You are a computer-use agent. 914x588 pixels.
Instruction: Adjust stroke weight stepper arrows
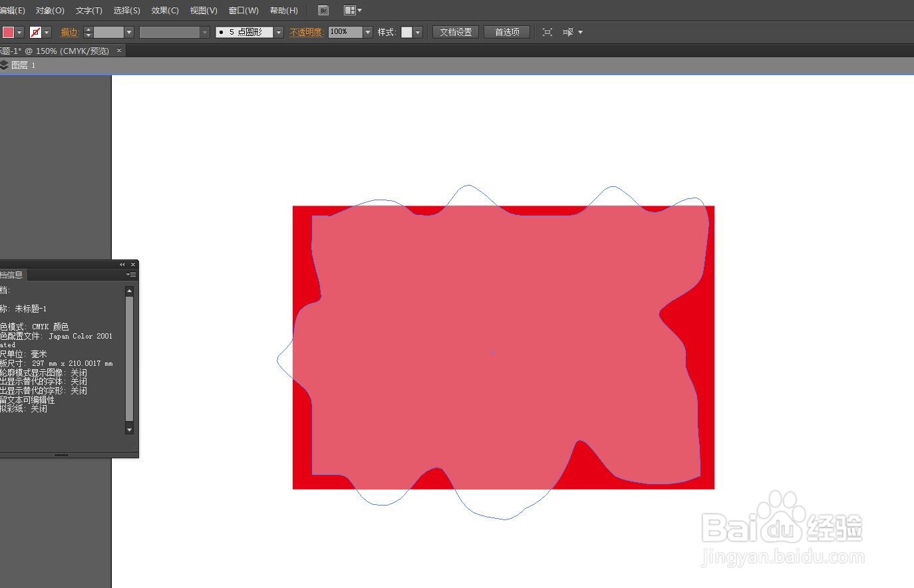(88, 32)
